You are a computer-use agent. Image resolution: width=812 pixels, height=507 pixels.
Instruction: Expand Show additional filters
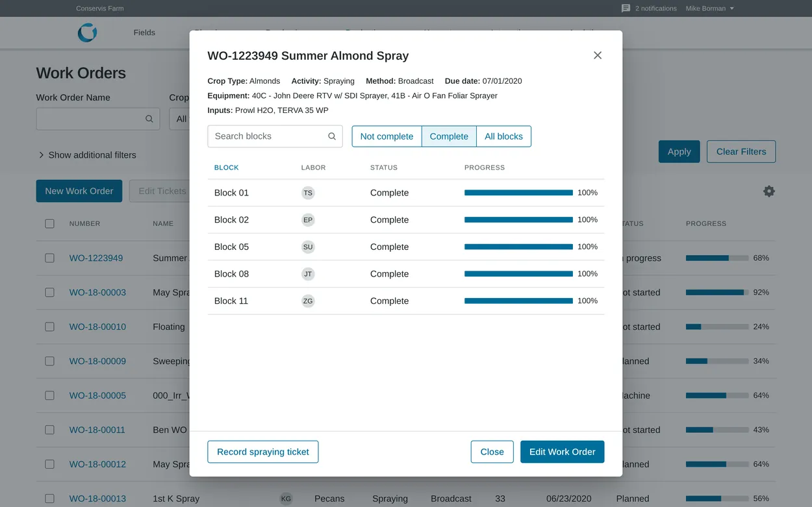[87, 155]
